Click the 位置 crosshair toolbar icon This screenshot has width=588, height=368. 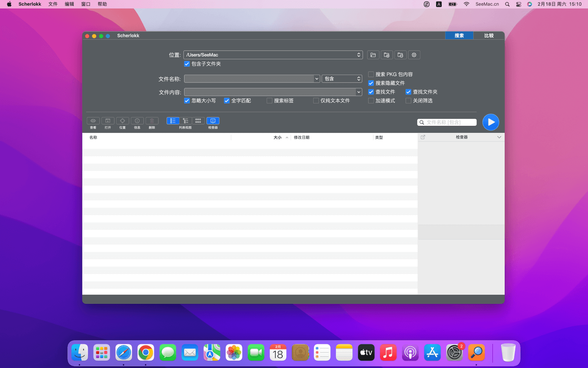click(x=122, y=121)
